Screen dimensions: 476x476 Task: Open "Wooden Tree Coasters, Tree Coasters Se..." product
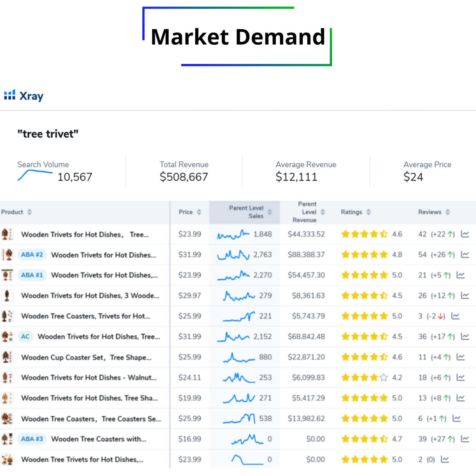tap(91, 419)
